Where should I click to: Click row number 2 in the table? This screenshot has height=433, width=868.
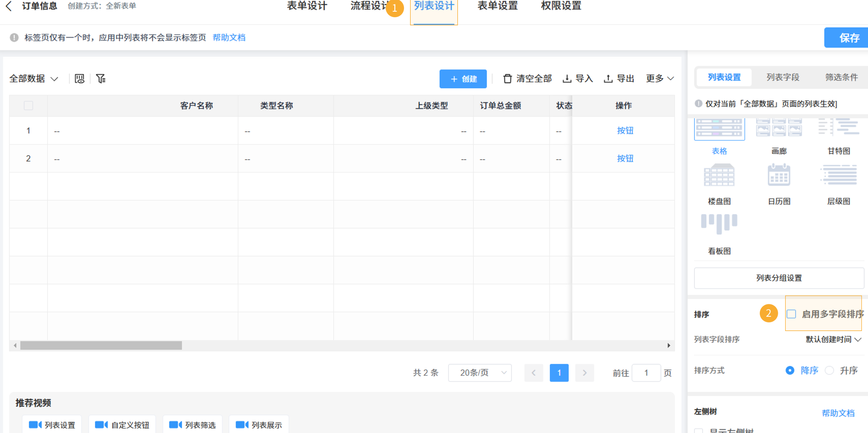(28, 159)
